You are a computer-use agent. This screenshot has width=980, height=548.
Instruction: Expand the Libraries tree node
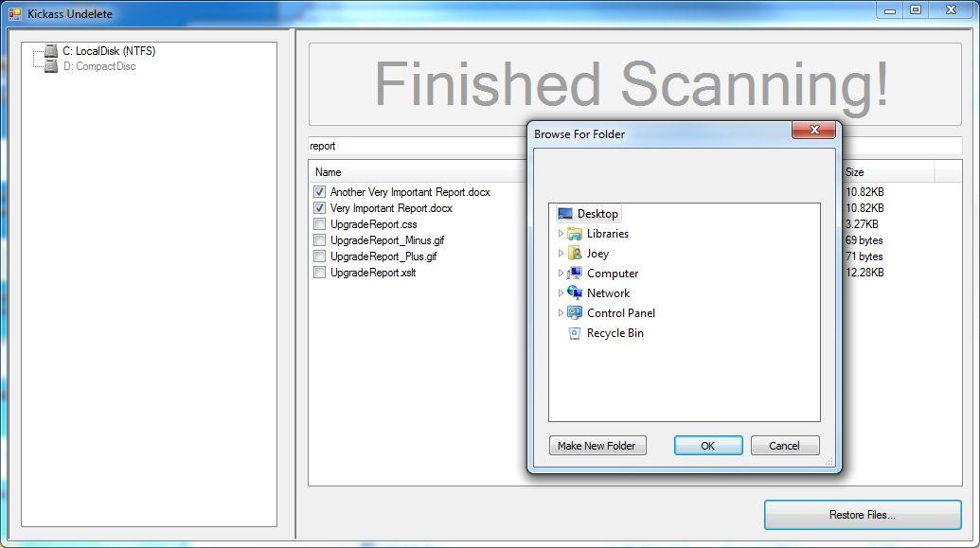[561, 234]
